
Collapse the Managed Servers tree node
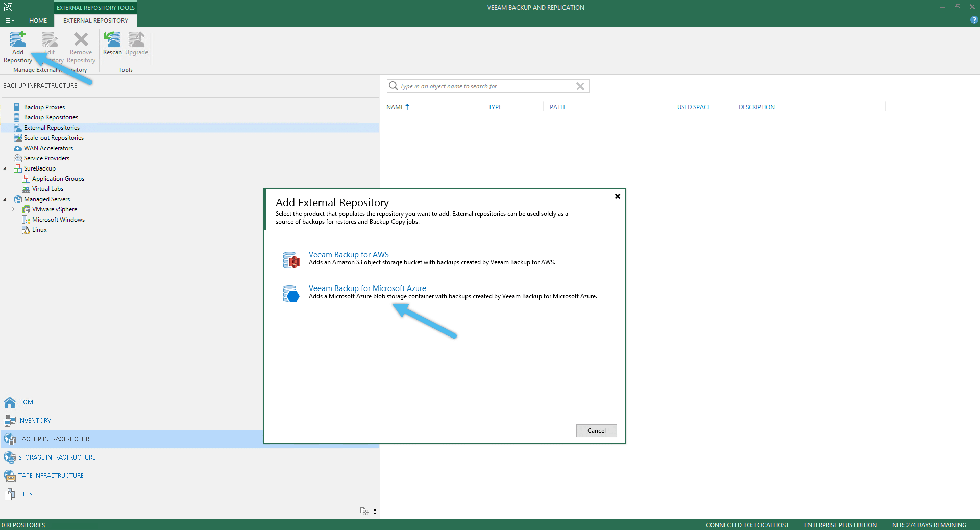[5, 199]
